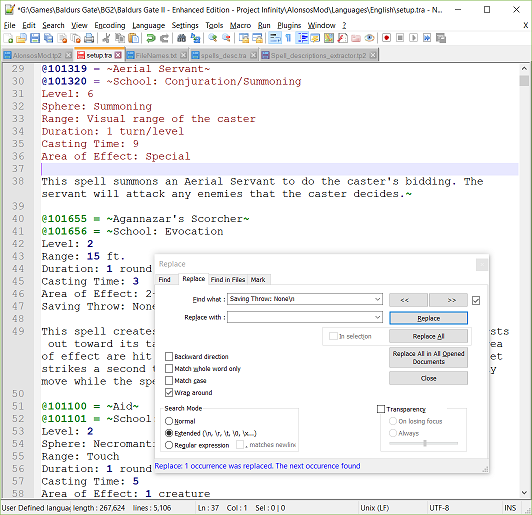Enable the Transparency checkbox

tap(381, 409)
